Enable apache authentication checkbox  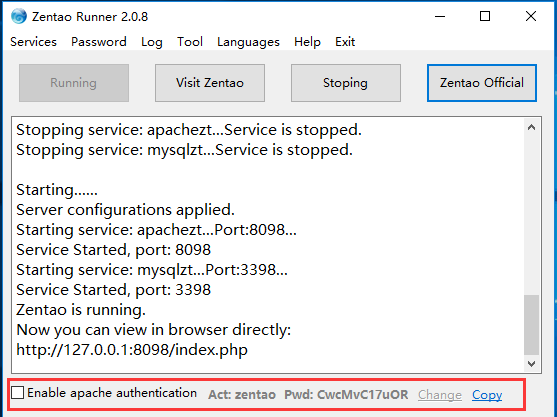17,393
